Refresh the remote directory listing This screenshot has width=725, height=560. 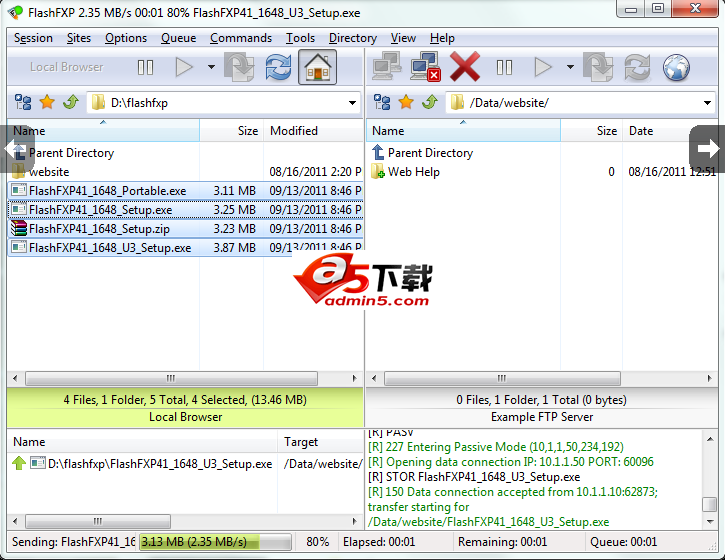[x=637, y=68]
